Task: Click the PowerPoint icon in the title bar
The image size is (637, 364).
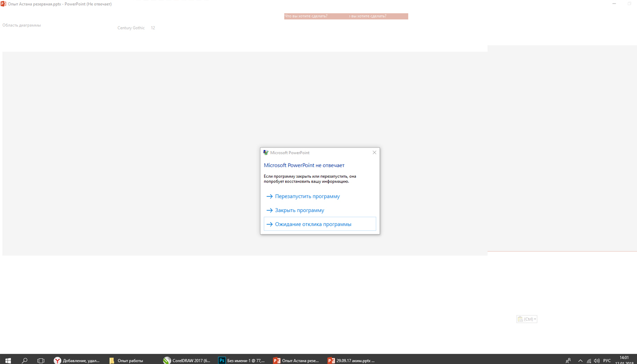Action: tap(3, 4)
